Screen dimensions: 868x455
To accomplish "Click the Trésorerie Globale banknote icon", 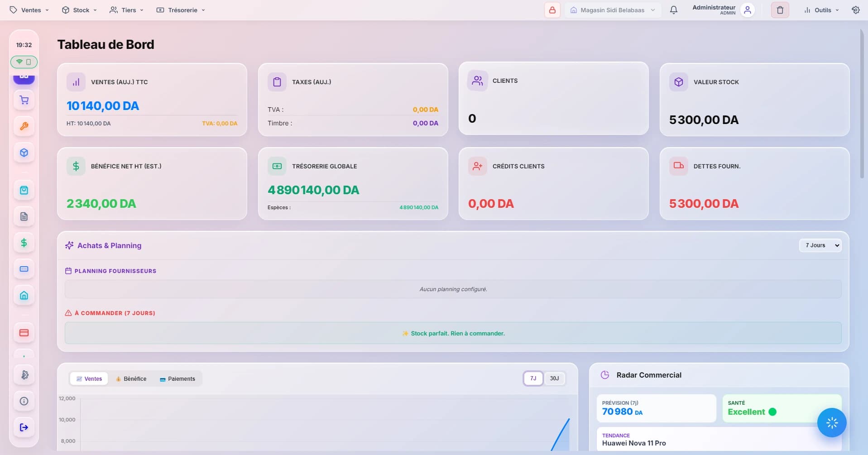I will tap(277, 166).
